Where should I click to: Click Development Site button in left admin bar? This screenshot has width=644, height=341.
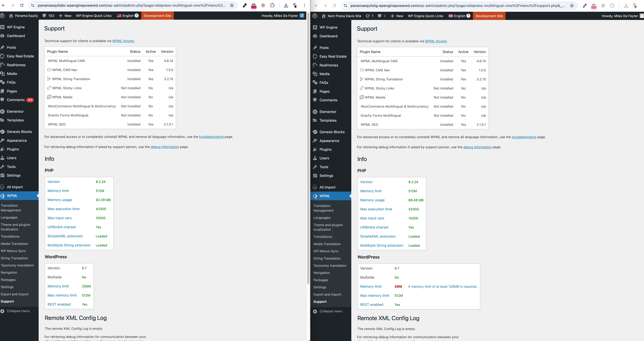157,15
